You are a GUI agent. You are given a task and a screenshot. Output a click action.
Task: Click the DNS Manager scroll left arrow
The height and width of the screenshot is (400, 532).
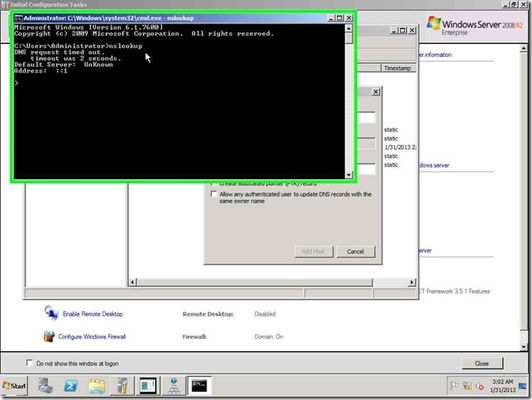point(133,282)
